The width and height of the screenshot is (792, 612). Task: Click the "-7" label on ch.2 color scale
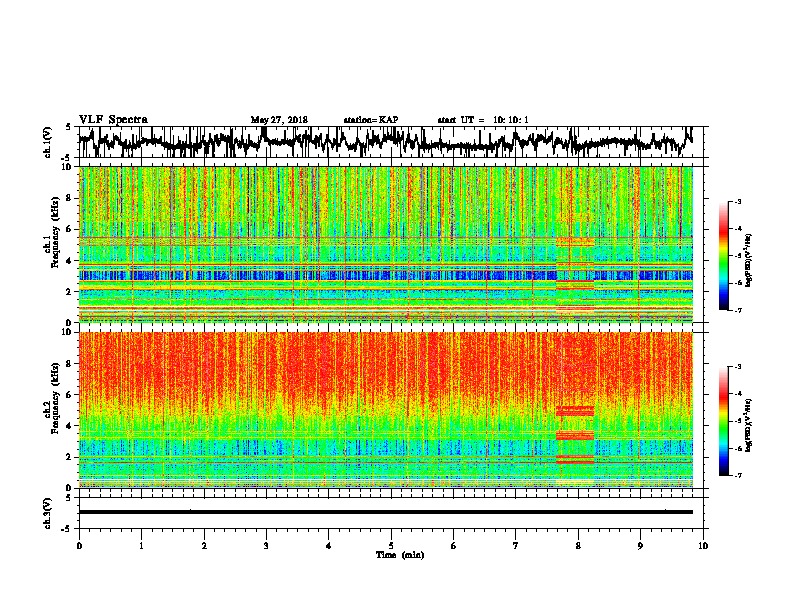coord(737,476)
